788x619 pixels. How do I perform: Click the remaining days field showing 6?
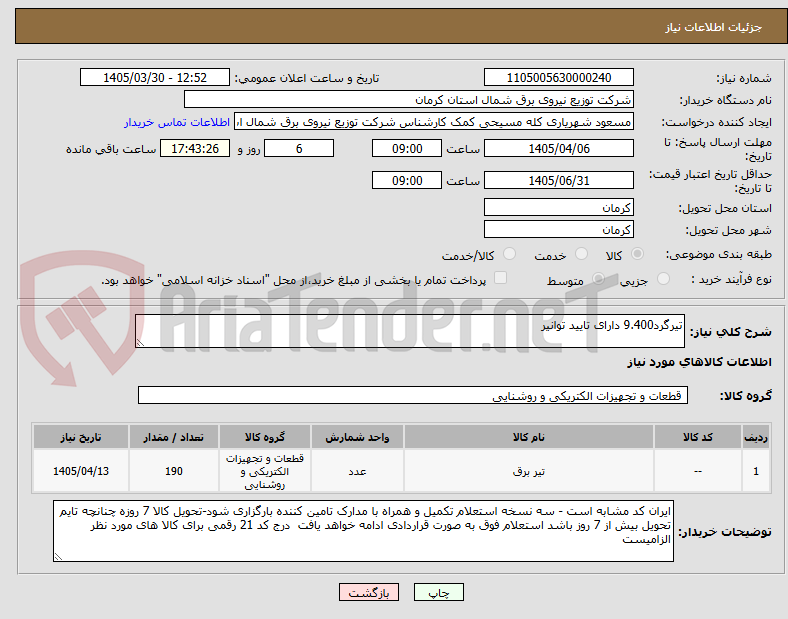pos(299,148)
